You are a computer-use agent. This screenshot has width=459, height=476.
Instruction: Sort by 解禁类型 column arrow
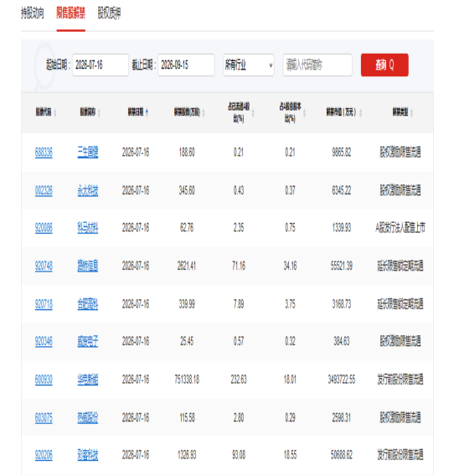411,113
